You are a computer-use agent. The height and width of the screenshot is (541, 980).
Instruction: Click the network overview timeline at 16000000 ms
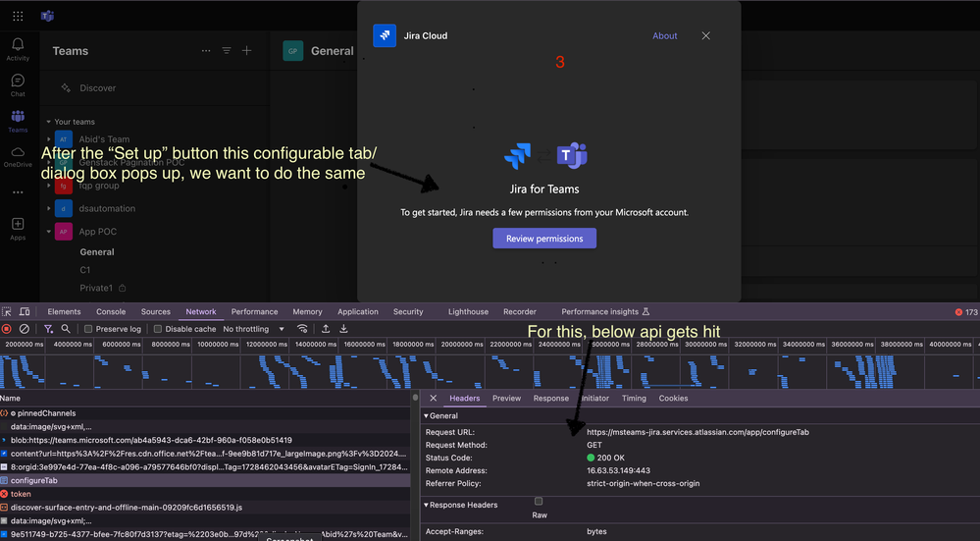click(x=364, y=345)
